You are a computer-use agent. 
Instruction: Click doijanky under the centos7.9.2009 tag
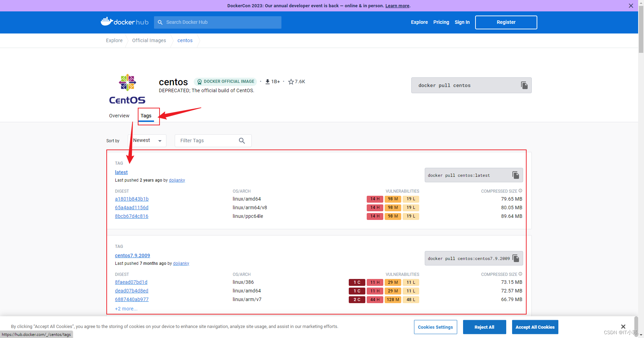(181, 263)
